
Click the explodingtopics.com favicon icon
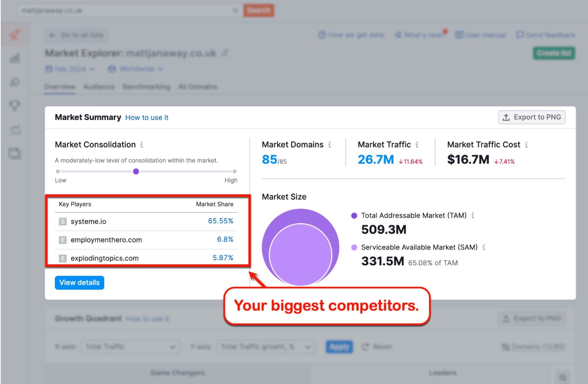[x=63, y=258]
